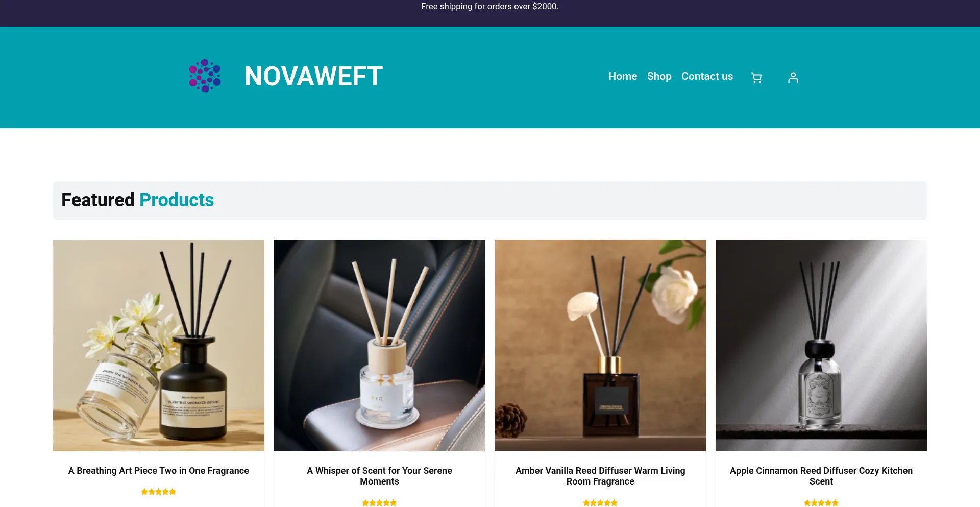Click the A Breathing Art Piece title link
Screen dimensions: 980x507
point(159,471)
